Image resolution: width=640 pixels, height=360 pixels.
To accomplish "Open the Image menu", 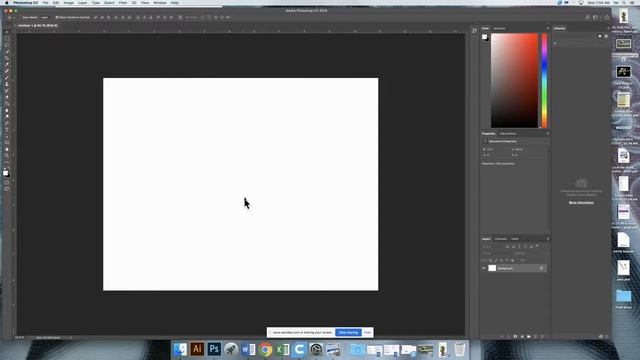I will coord(69,3).
